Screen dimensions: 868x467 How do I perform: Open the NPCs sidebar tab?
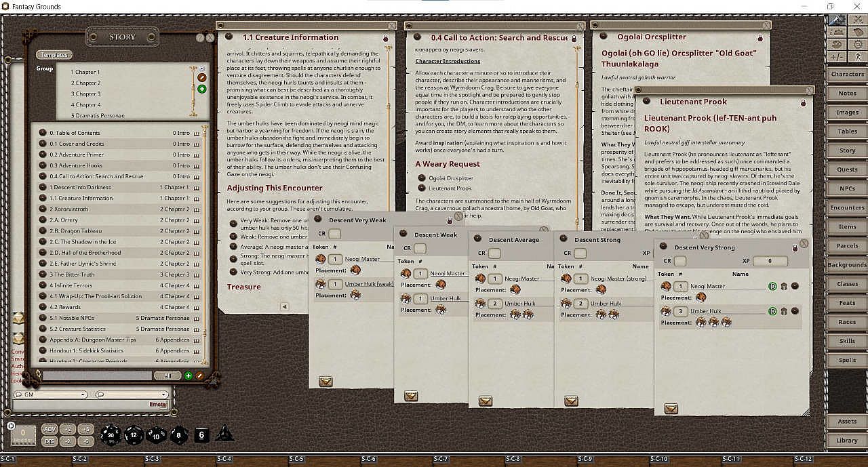(x=847, y=188)
